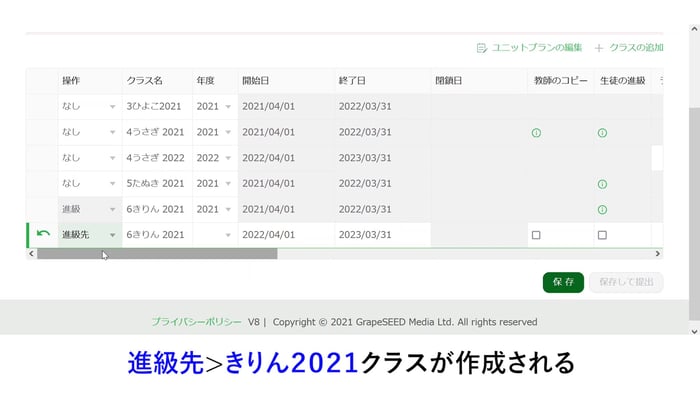Image resolution: width=700 pixels, height=393 pixels.
Task: Click the ユニットプランの編集 document icon
Action: 481,48
